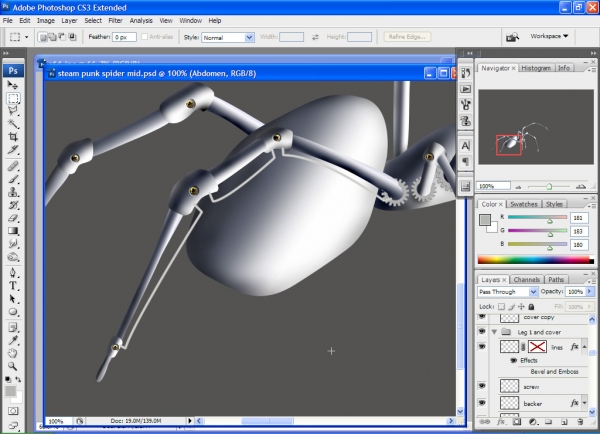Select the Pen tool
The image size is (600, 434).
click(x=13, y=272)
